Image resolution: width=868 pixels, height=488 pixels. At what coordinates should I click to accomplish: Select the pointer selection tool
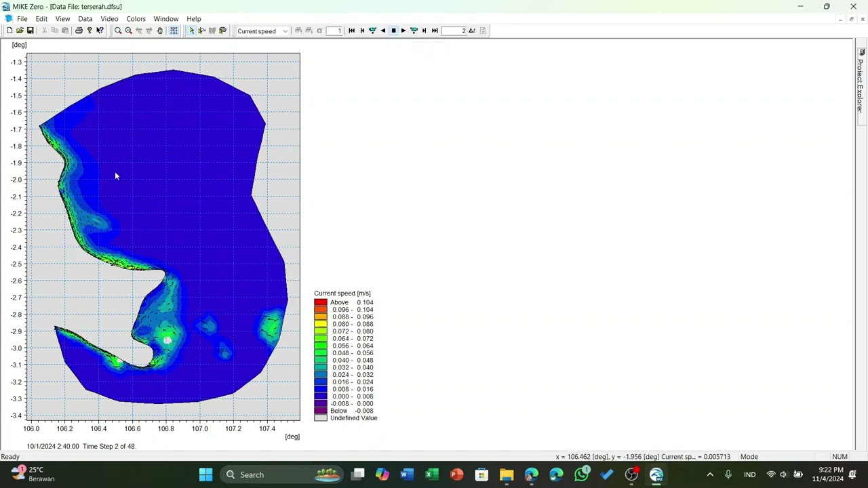click(x=192, y=30)
